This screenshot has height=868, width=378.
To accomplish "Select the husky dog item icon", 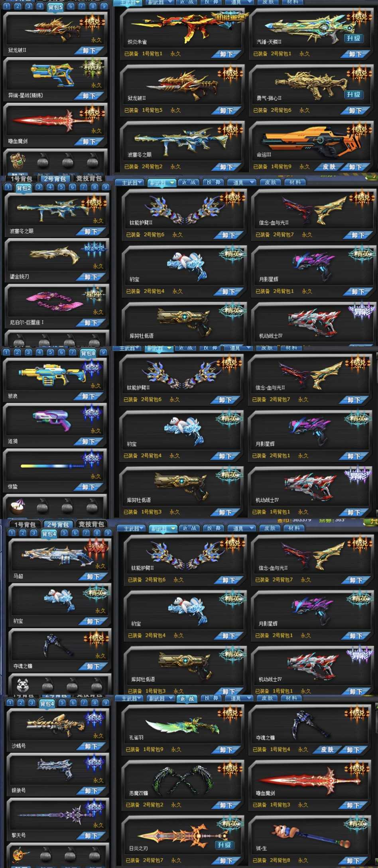I will click(x=22, y=685).
